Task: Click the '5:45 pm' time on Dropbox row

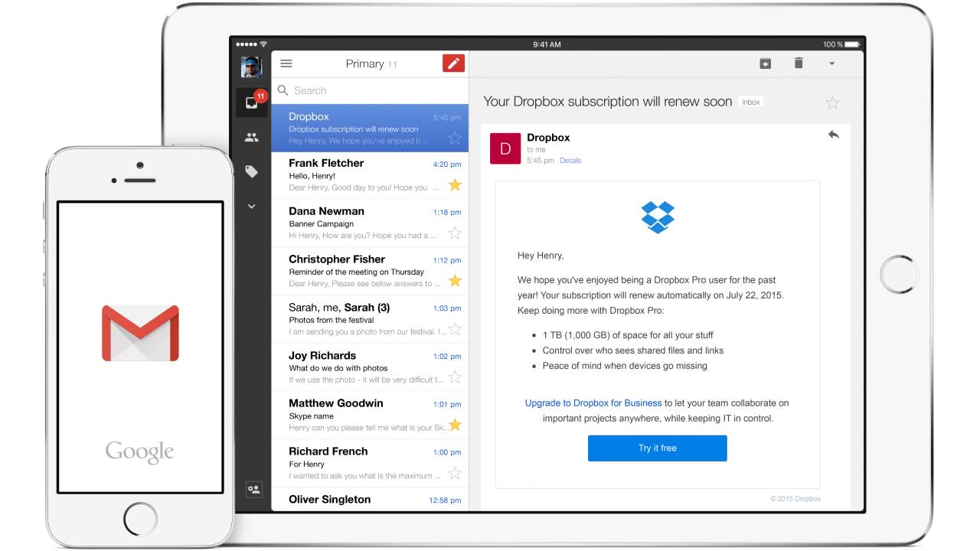Action: (447, 118)
